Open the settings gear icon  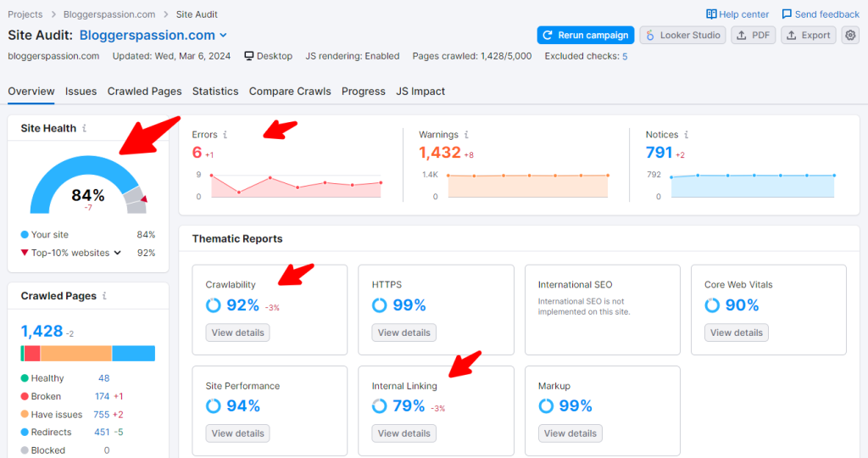pyautogui.click(x=850, y=35)
